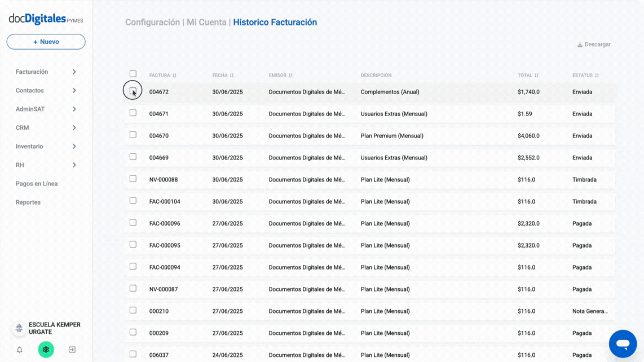Click the logout exit icon

pyautogui.click(x=72, y=350)
